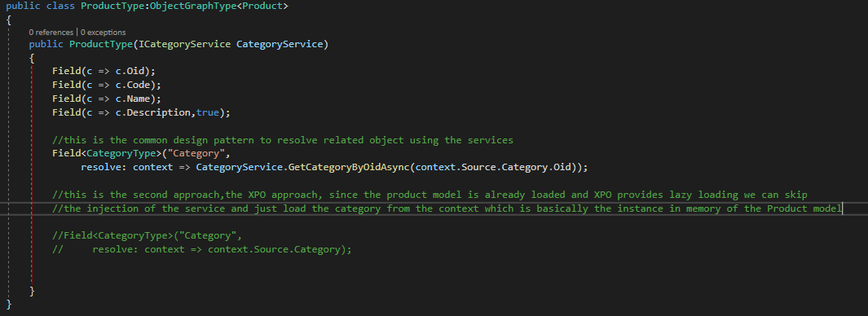Image resolution: width=868 pixels, height=316 pixels.
Task: Place cursor on the c.Oid field line
Action: (104, 71)
